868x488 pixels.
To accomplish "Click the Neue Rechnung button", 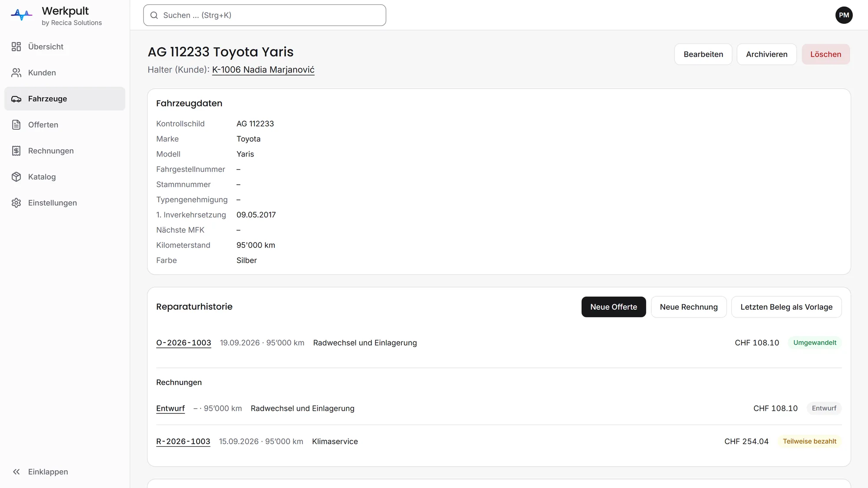I will (688, 307).
